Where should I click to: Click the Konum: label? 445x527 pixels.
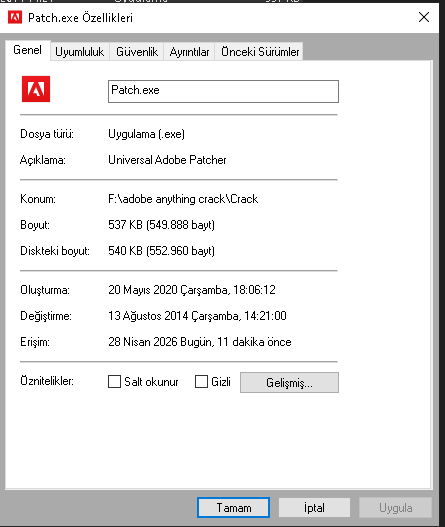pos(38,199)
